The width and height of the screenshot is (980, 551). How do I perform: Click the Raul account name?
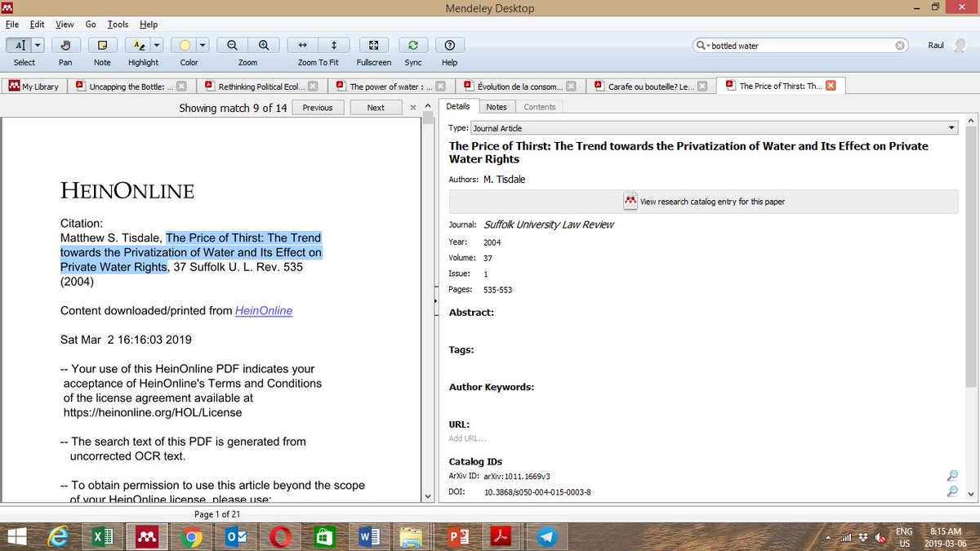[936, 46]
